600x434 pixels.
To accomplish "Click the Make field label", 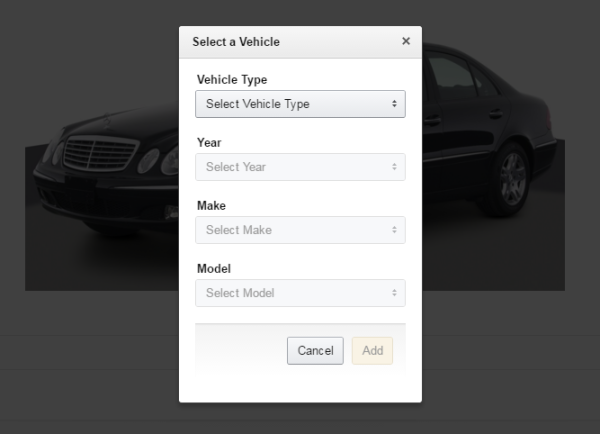I will pyautogui.click(x=211, y=206).
